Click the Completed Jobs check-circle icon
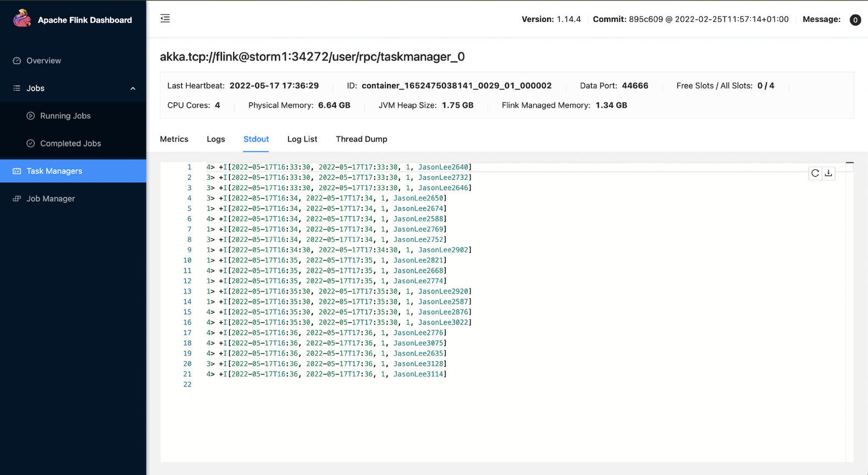 pyautogui.click(x=31, y=143)
